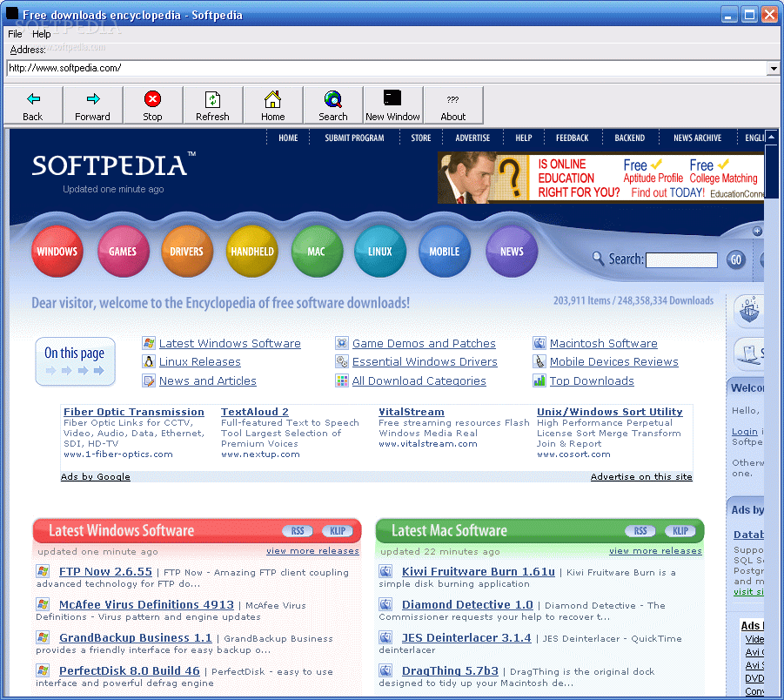Open Search from the toolbar

click(333, 105)
